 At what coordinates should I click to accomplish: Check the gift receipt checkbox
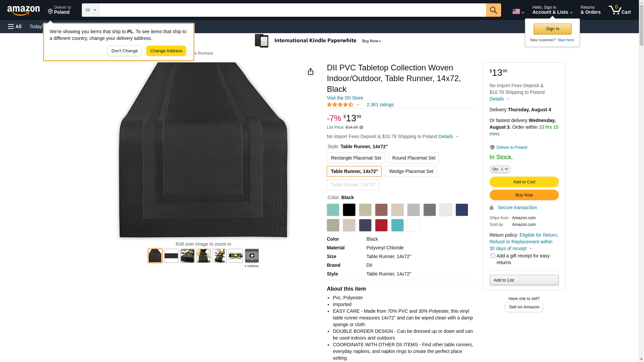coord(493,256)
